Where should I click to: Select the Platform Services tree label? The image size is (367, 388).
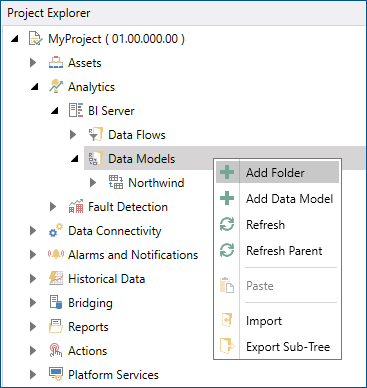(x=113, y=375)
